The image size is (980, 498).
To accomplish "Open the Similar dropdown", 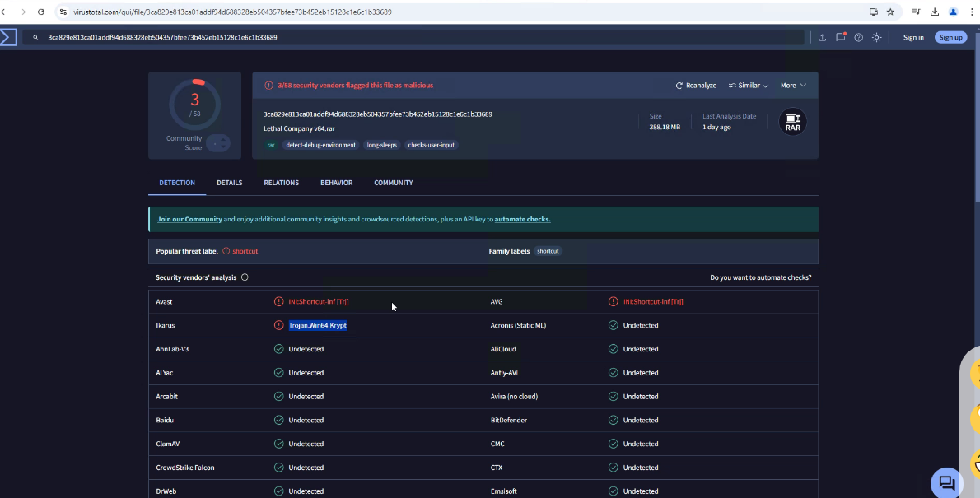I will pyautogui.click(x=748, y=86).
